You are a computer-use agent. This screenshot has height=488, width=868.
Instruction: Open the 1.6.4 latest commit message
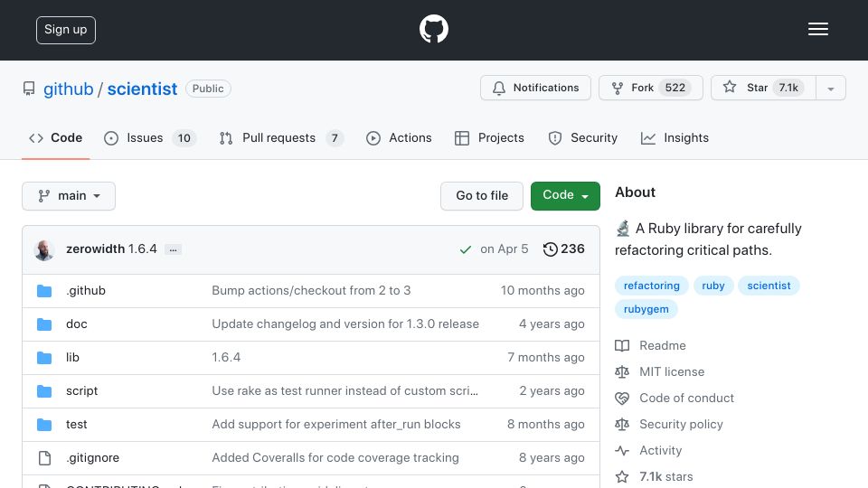point(142,249)
